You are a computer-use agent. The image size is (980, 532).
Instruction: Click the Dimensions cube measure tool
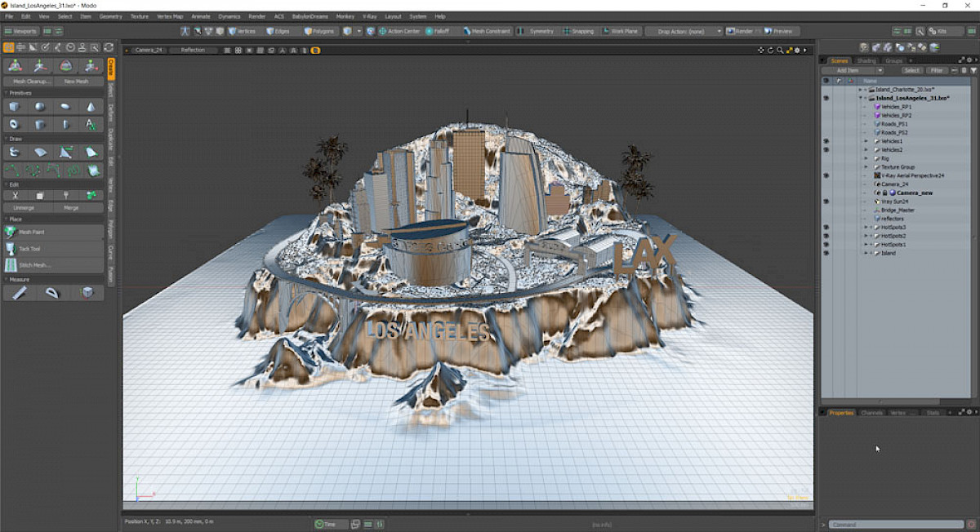point(87,292)
